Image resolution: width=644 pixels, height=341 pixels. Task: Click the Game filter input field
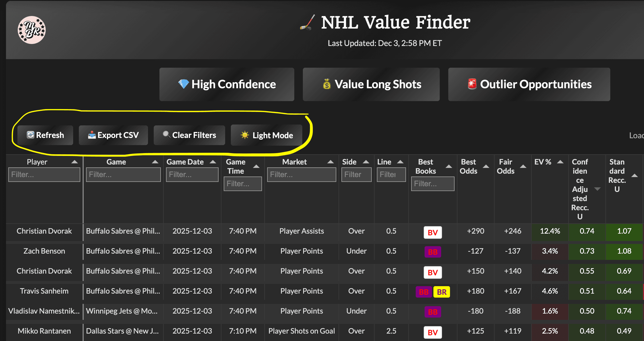coord(123,174)
